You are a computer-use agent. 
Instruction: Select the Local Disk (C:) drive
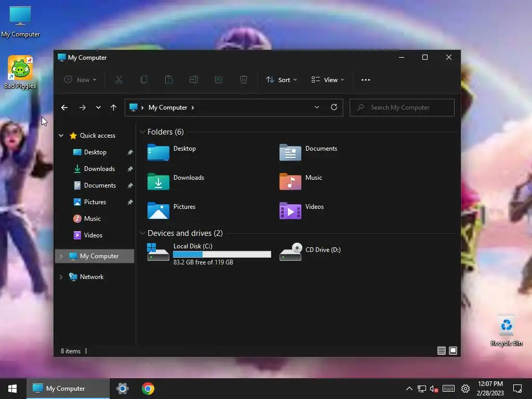point(209,254)
